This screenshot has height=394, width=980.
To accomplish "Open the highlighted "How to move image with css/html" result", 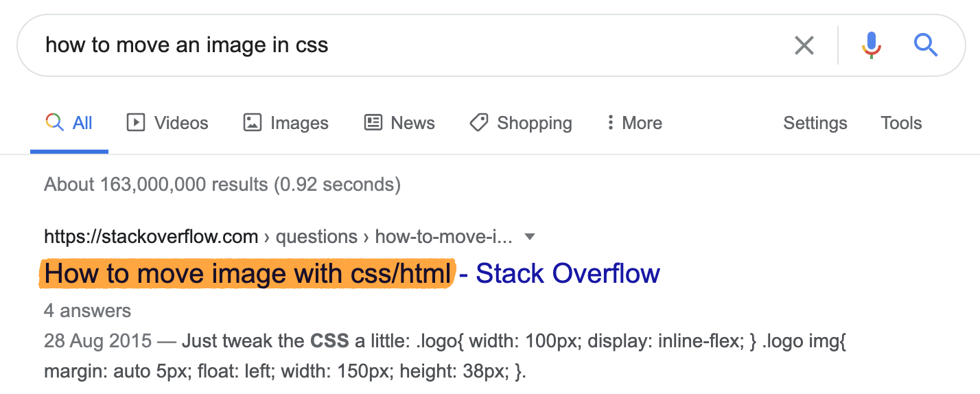I will [248, 273].
